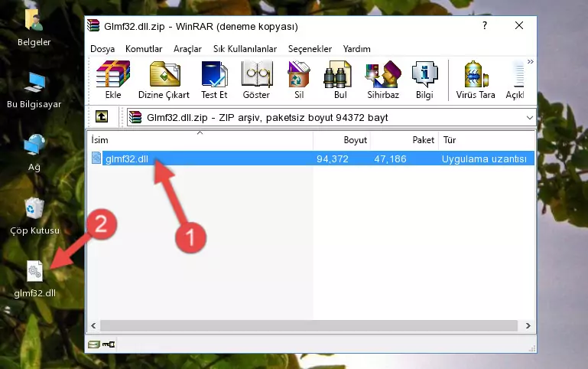Close the WinRAR window
588x369 pixels.
click(x=519, y=25)
